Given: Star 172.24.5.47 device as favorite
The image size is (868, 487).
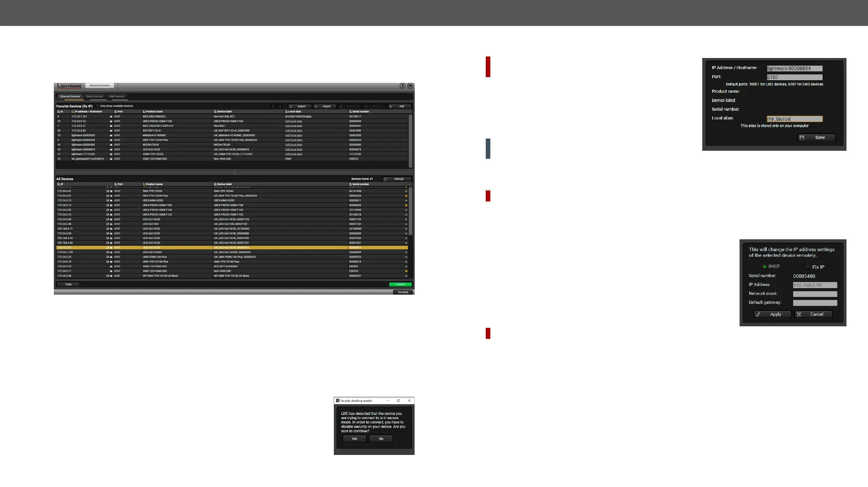Looking at the screenshot, I should click(406, 191).
